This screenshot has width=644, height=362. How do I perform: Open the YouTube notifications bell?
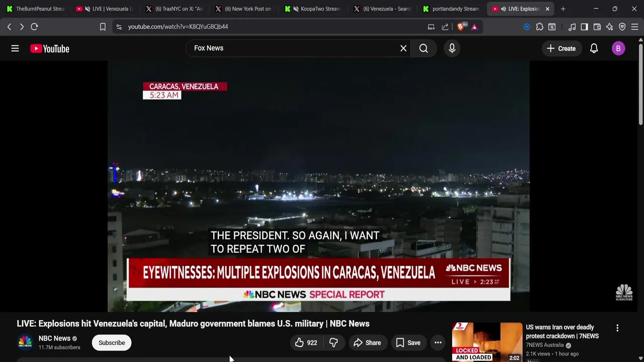click(x=594, y=48)
